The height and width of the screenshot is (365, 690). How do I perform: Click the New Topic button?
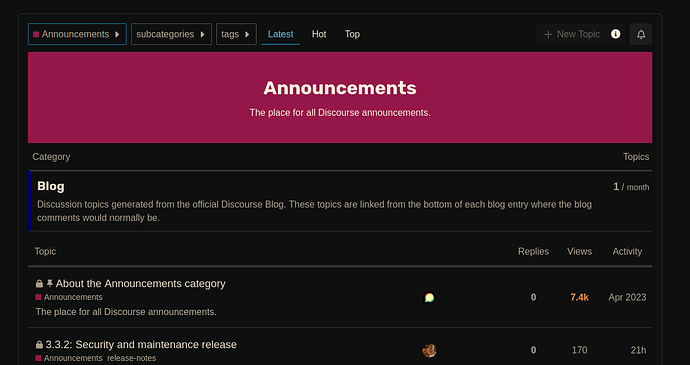click(572, 34)
